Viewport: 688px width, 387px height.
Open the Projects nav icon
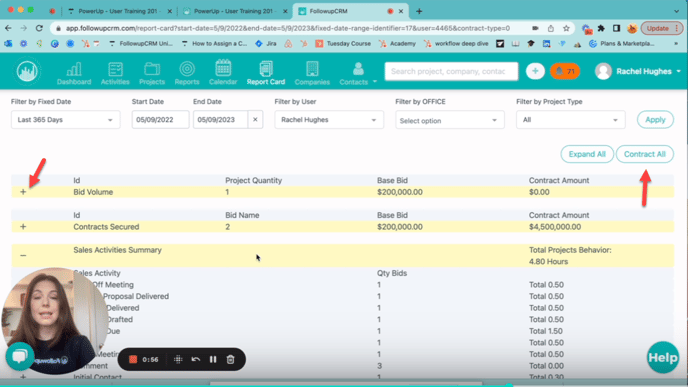(x=152, y=73)
